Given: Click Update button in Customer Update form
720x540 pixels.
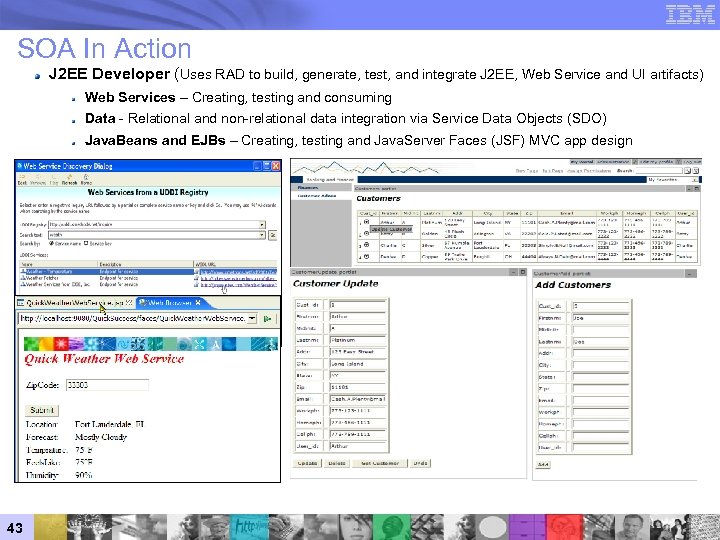Looking at the screenshot, I should pyautogui.click(x=307, y=463).
